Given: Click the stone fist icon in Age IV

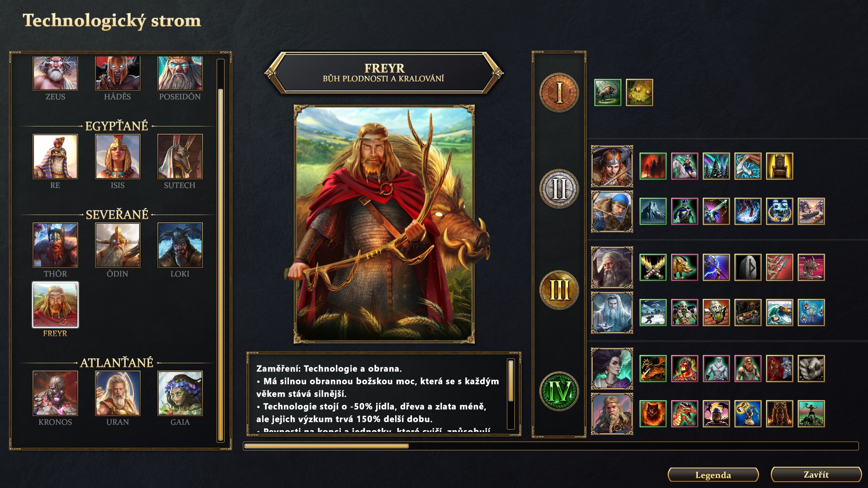Looking at the screenshot, I should [x=811, y=368].
